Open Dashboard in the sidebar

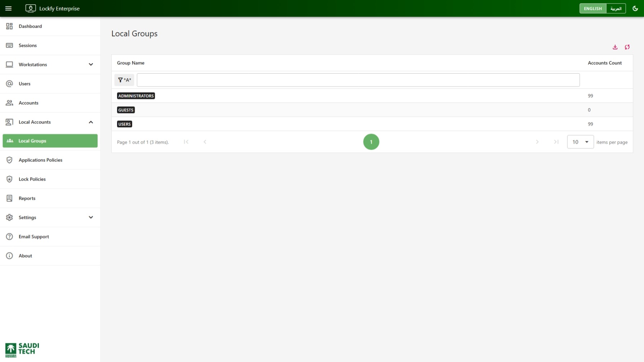50,26
